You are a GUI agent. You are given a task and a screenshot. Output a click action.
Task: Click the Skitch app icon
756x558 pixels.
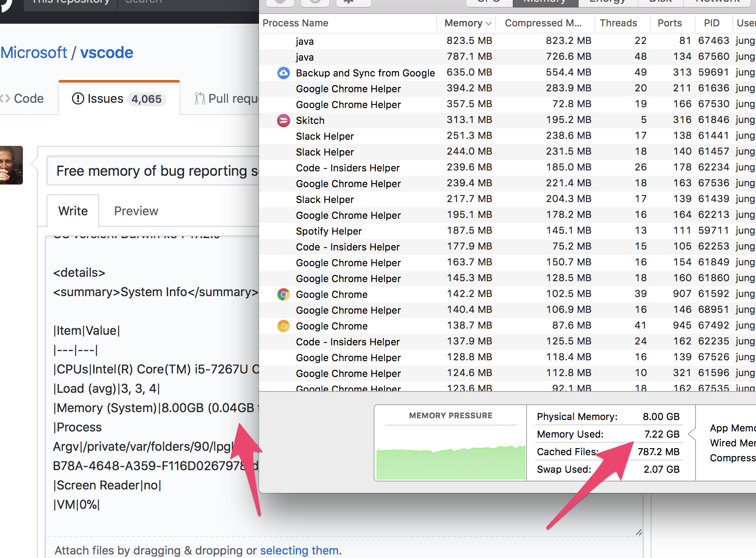click(x=284, y=120)
